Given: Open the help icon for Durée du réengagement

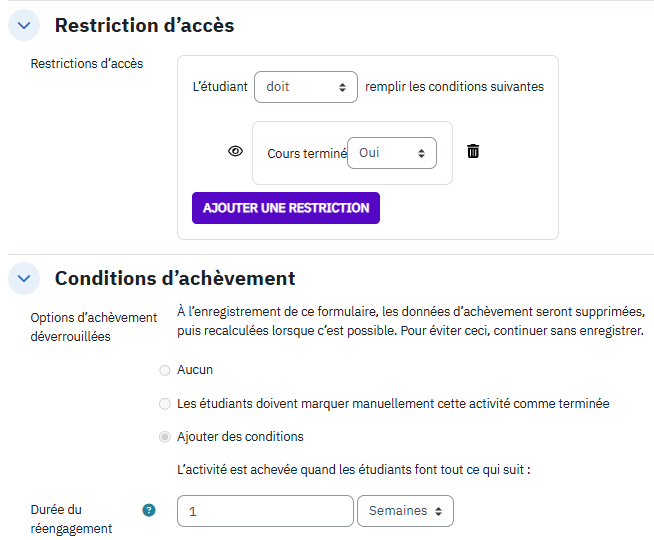Looking at the screenshot, I should [x=149, y=510].
